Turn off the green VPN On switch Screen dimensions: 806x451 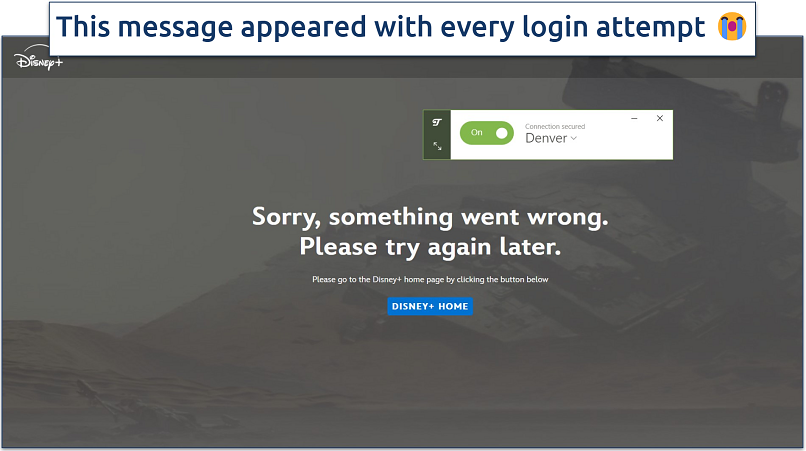point(486,133)
